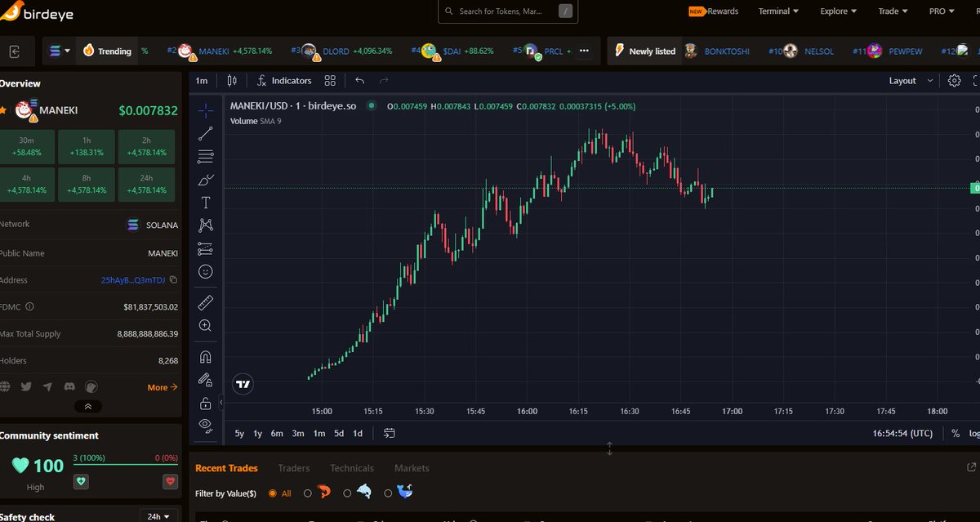Toggle stay in drawing mode

coord(206,380)
